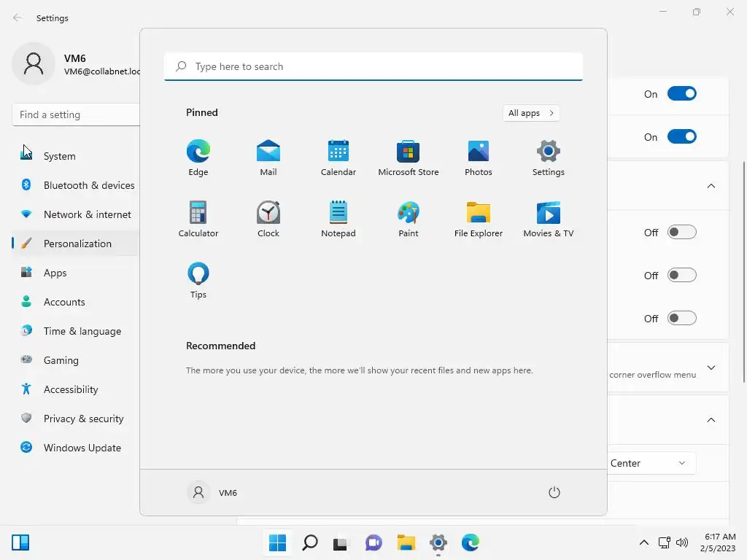
Task: Open File Explorer pinned app
Action: point(479,219)
